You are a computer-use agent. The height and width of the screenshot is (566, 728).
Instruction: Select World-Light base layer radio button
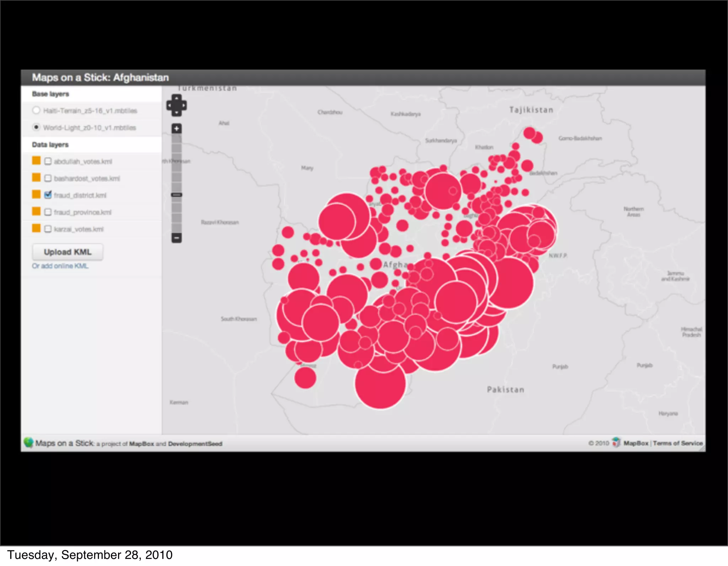pos(36,127)
